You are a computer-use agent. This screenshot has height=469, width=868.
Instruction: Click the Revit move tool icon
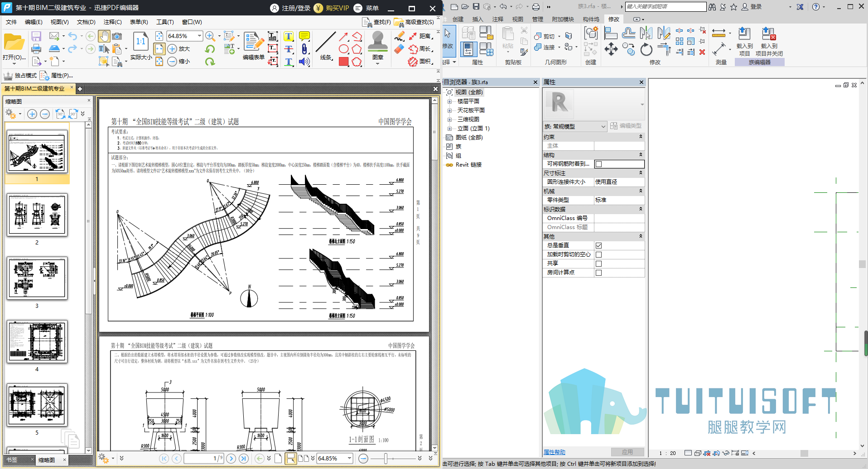(x=611, y=49)
